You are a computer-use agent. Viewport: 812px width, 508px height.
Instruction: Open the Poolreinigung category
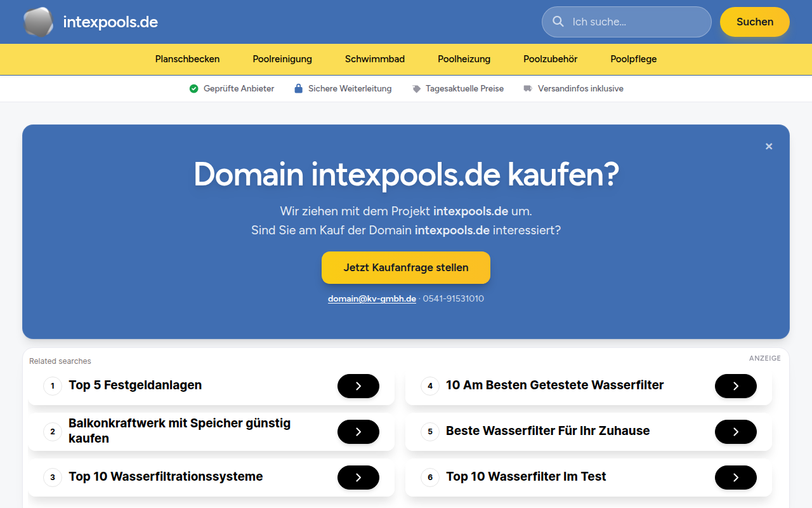[x=282, y=59]
